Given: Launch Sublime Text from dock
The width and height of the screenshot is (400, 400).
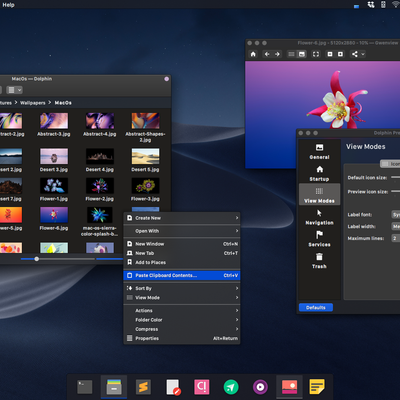Looking at the screenshot, I should (143, 387).
